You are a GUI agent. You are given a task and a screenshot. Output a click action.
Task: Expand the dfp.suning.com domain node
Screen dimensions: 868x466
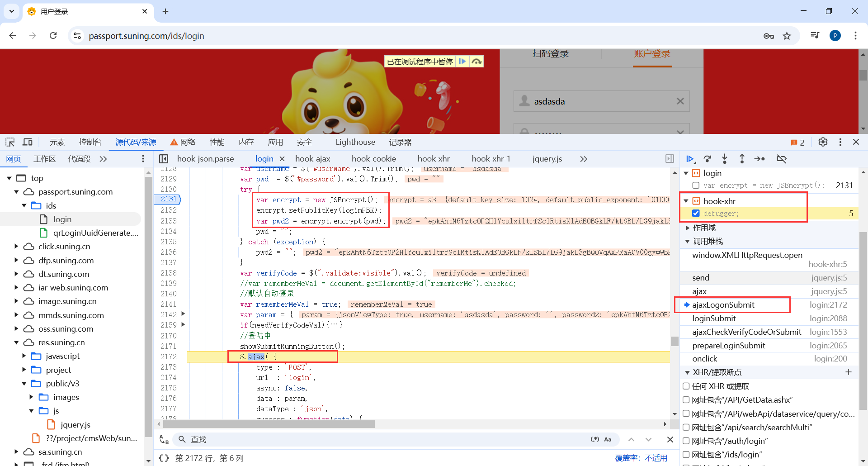point(16,260)
